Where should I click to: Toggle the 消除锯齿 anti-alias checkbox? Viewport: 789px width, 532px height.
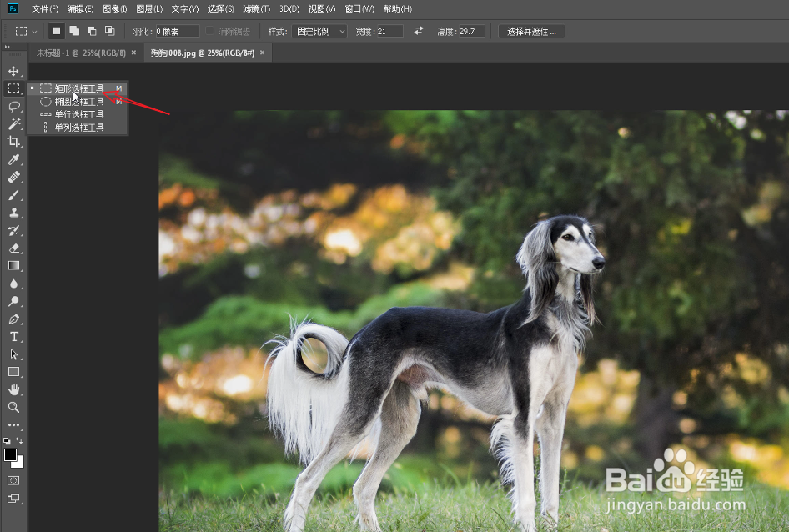point(210,31)
